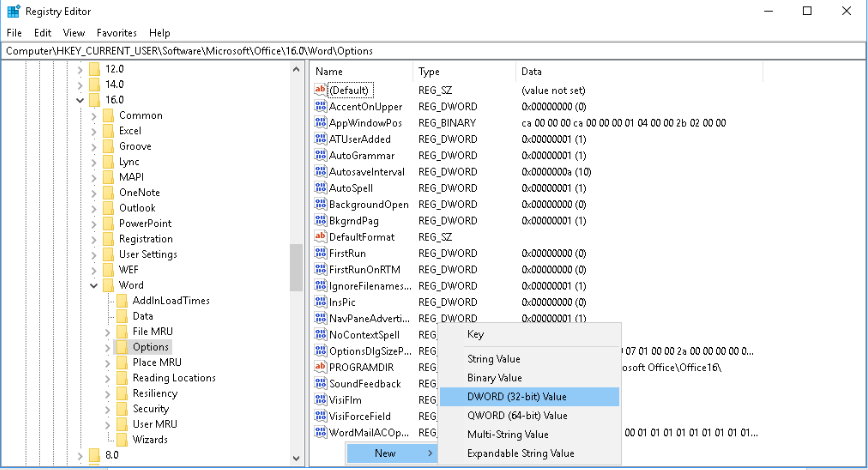Choose DWORD (32-bit) Value from context menu

coord(529,396)
